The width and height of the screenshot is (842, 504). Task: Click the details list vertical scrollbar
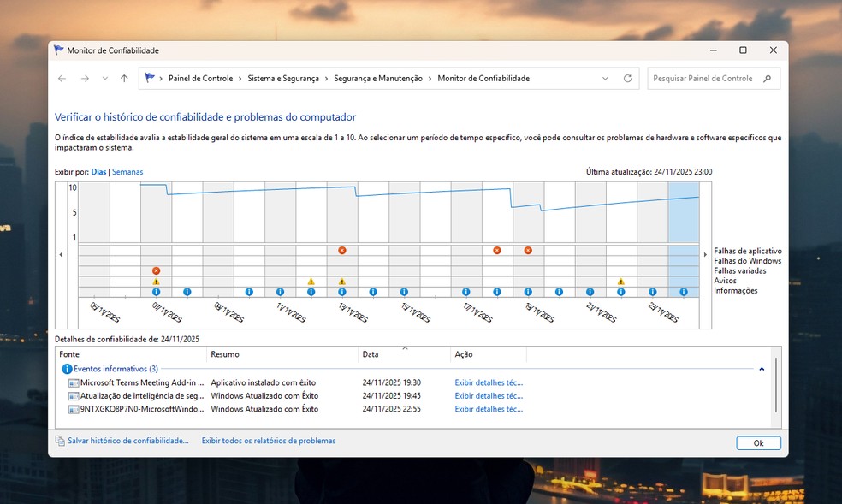(775, 385)
